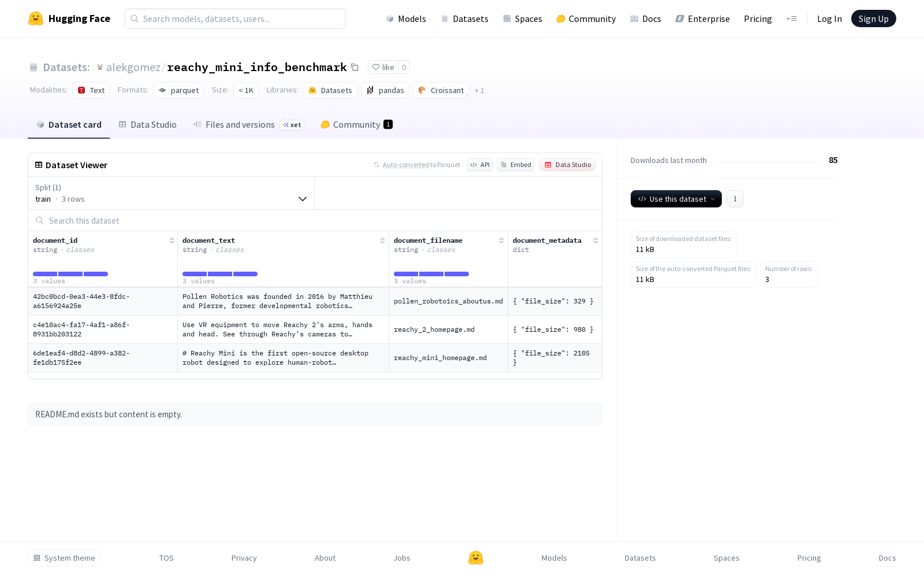Open Docs in top navigation
924x578 pixels.
[645, 18]
